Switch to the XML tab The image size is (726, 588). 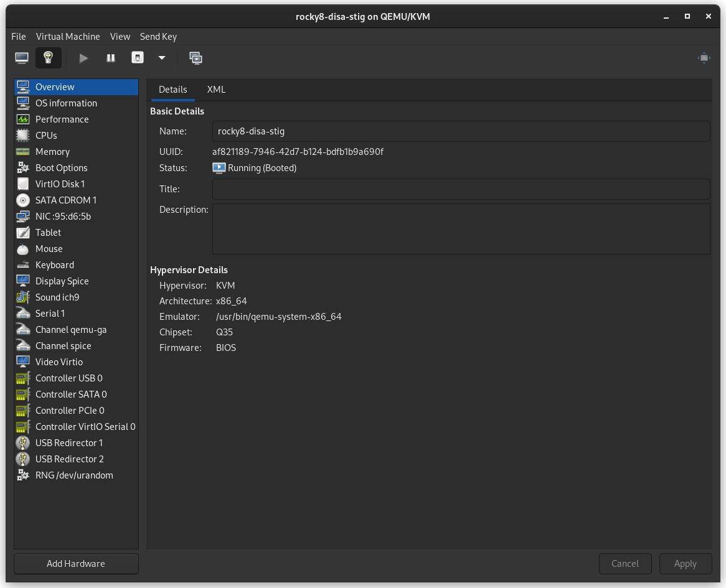point(216,89)
